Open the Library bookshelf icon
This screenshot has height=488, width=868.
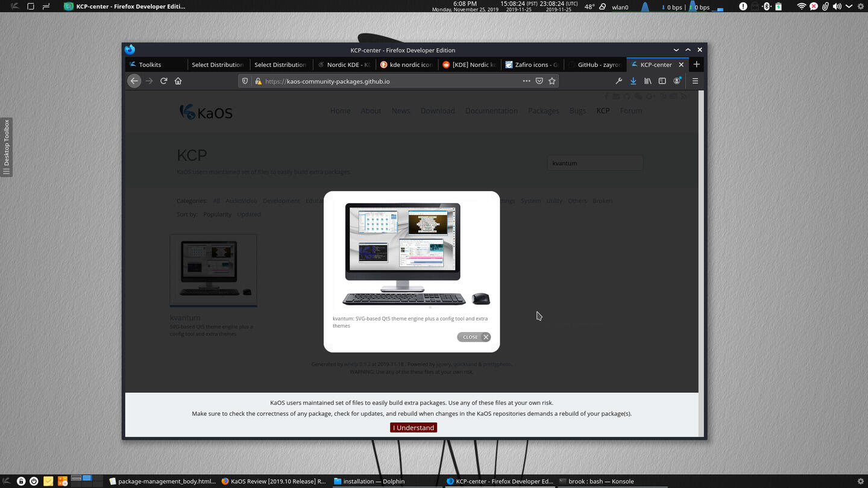tap(647, 81)
